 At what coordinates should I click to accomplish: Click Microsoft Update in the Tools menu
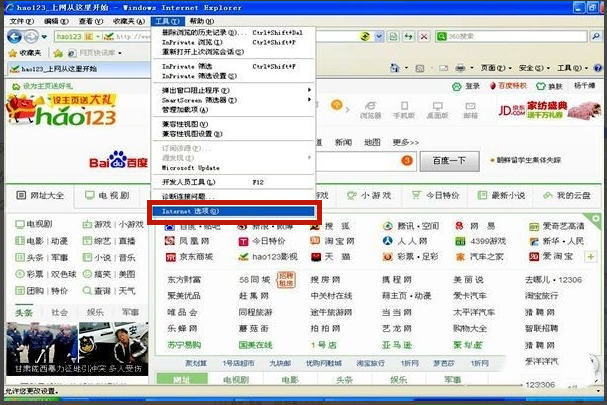tap(233, 168)
